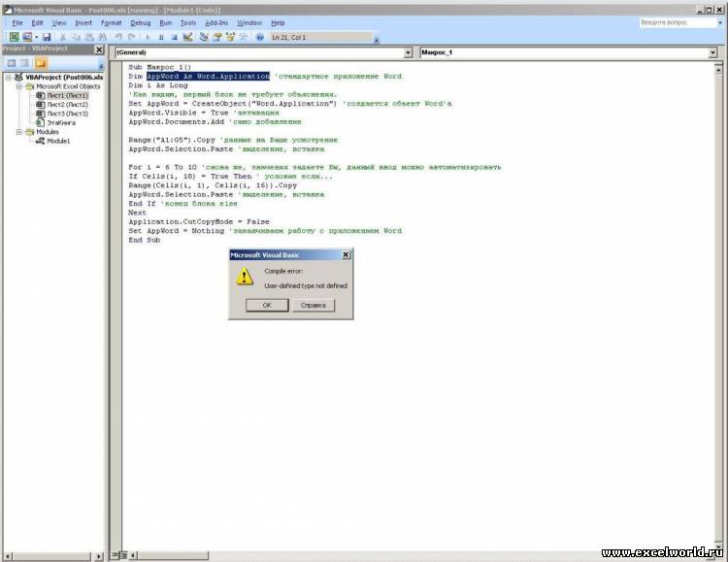Toggle Design Mode icon in toolbar
728x562 pixels.
(187, 37)
